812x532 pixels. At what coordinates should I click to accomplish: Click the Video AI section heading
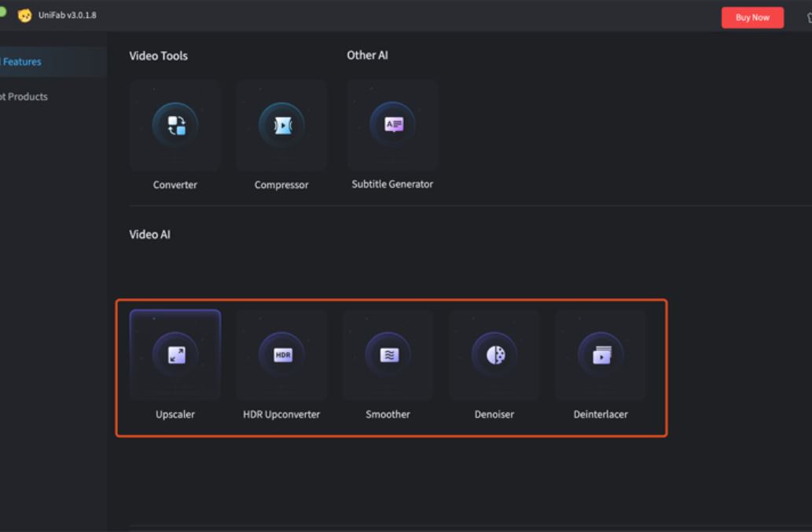click(x=149, y=234)
